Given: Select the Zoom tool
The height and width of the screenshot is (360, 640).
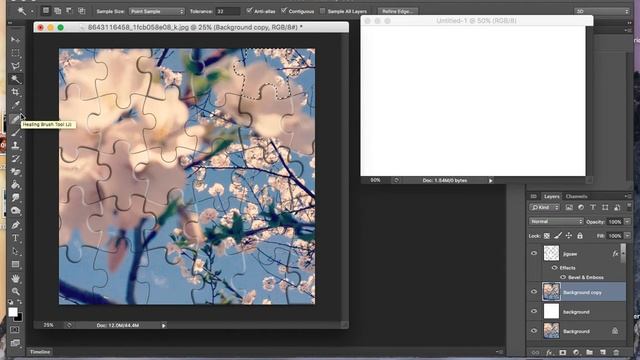Looking at the screenshot, I should tap(16, 291).
